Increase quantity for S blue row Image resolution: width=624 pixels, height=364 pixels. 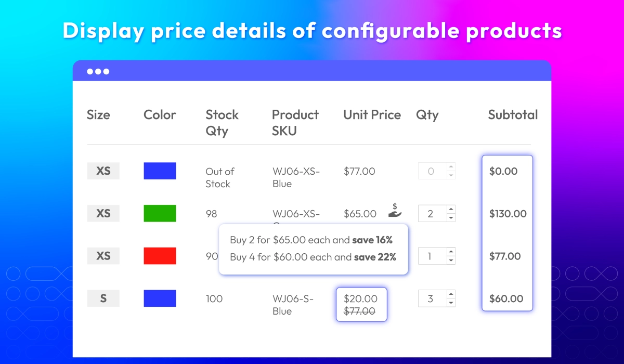pos(451,295)
